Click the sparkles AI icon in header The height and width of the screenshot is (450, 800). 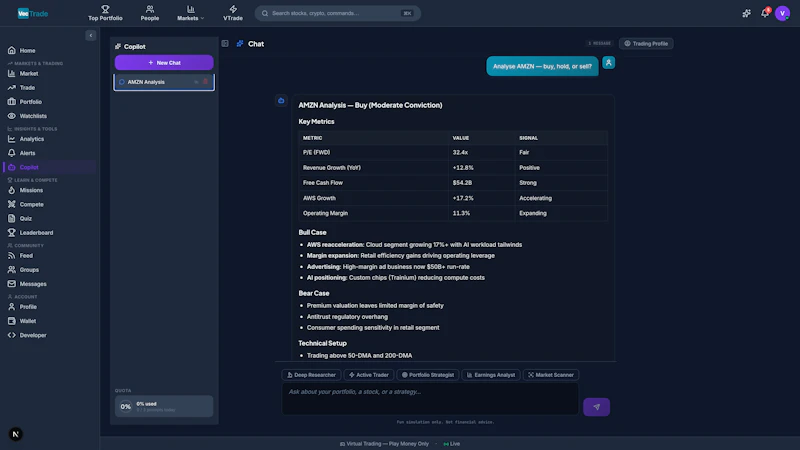(746, 13)
